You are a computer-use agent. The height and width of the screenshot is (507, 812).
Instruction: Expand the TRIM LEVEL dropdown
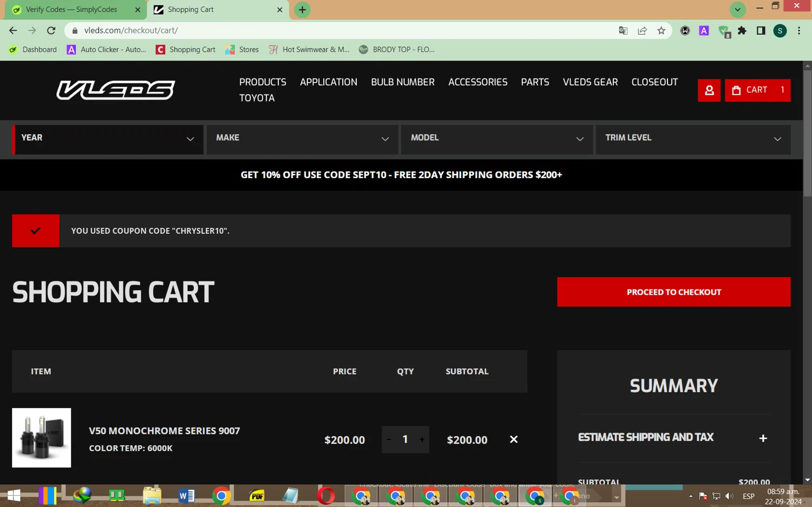[693, 140]
